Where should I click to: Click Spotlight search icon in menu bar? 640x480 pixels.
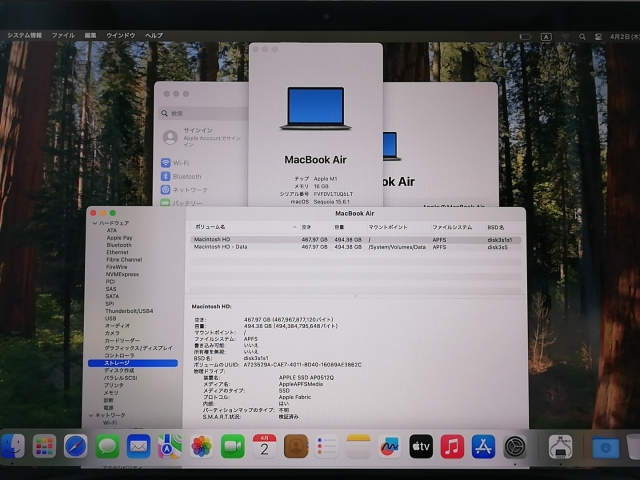point(582,37)
